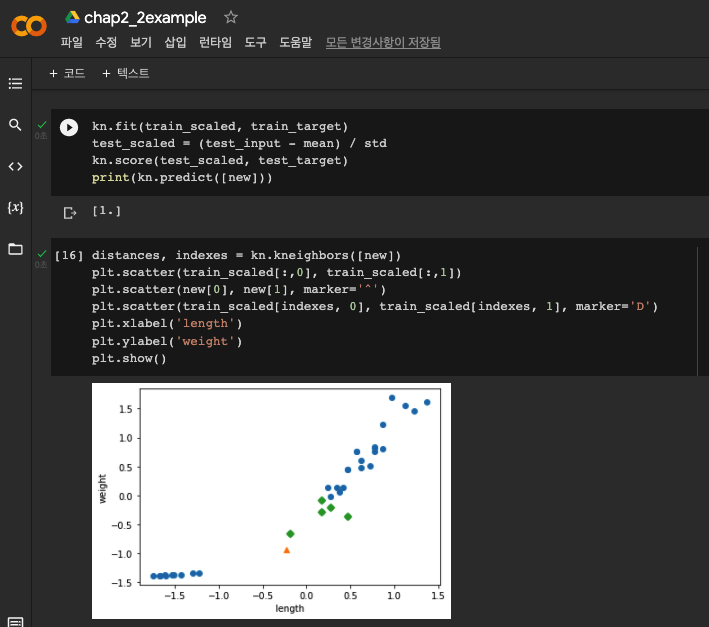Open the table of contents sidebar
This screenshot has width=709, height=627.
coord(15,83)
